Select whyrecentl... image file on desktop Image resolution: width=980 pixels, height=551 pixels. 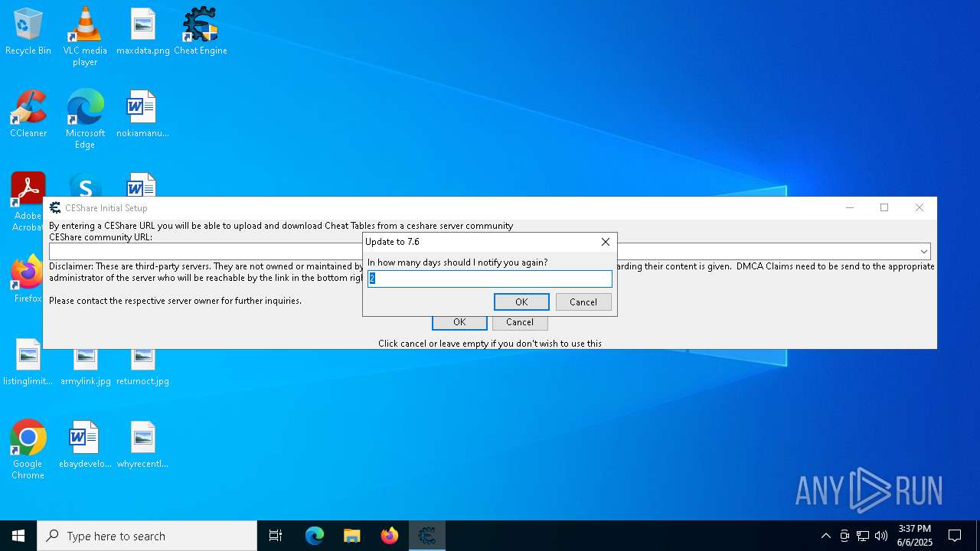[x=143, y=445]
